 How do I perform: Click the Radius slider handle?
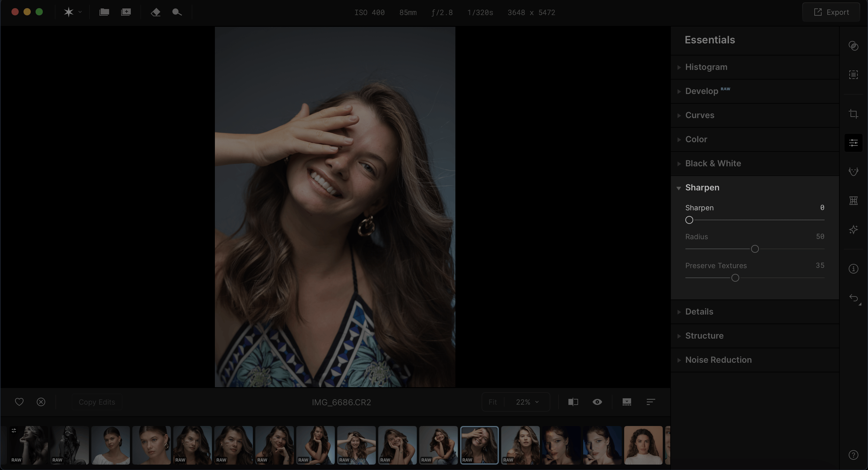point(755,249)
